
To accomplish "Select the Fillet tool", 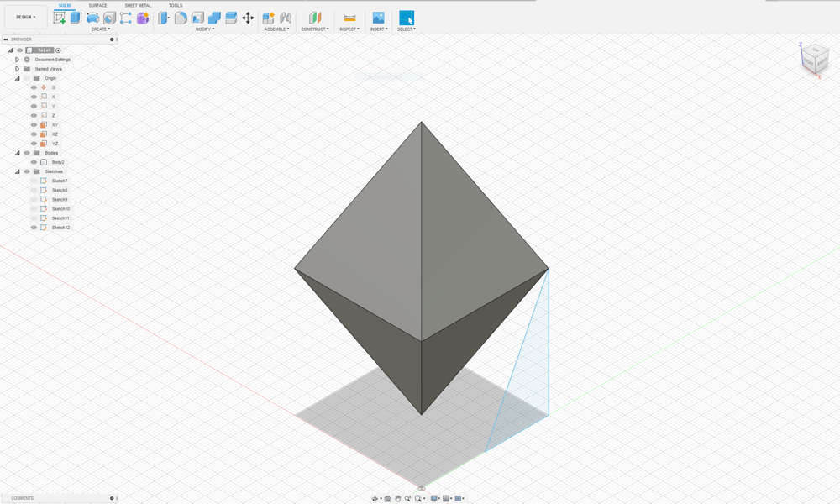I will click(181, 18).
